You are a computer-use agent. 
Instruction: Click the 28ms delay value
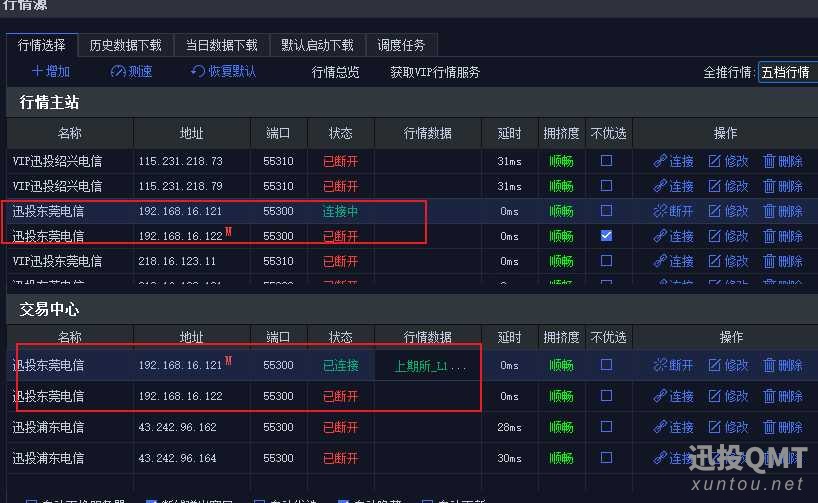509,427
